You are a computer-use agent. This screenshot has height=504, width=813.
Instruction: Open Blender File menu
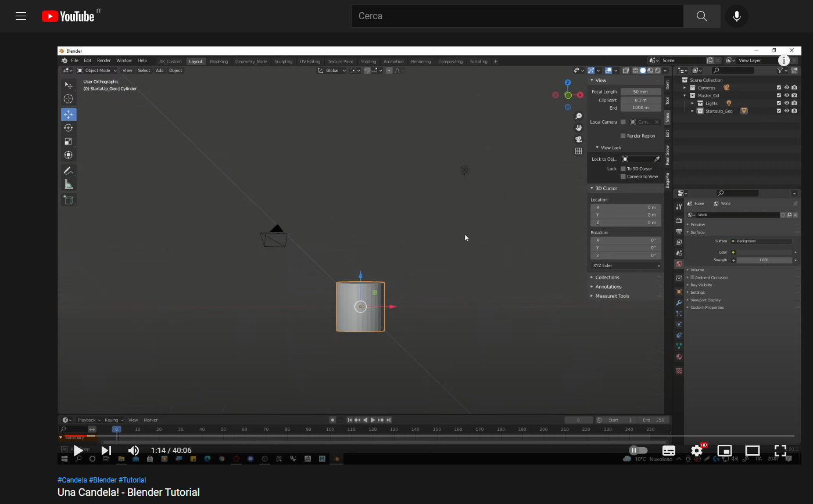pos(74,61)
